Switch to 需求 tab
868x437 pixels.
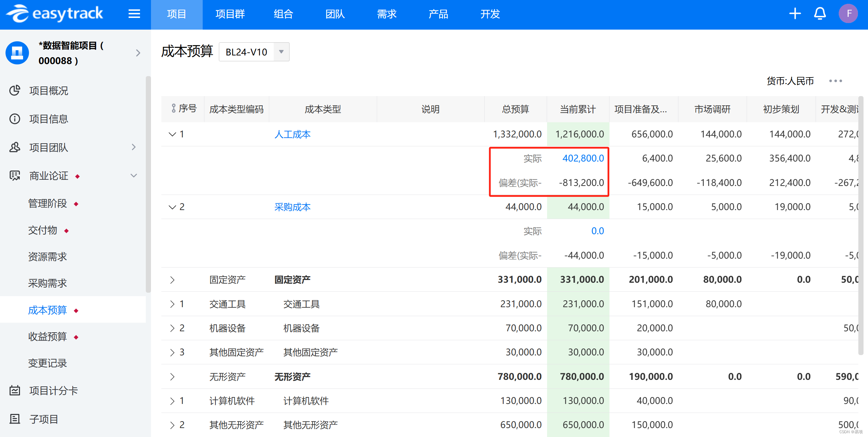click(x=387, y=14)
